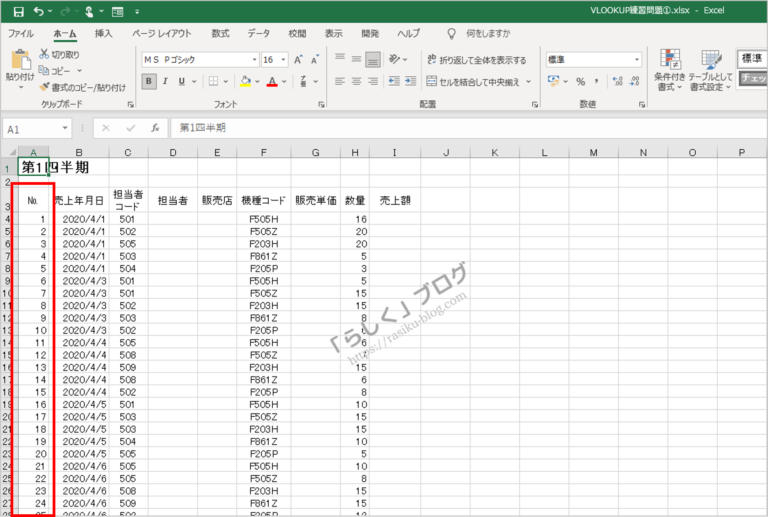Open the font size dropdown showing 16

[283, 60]
